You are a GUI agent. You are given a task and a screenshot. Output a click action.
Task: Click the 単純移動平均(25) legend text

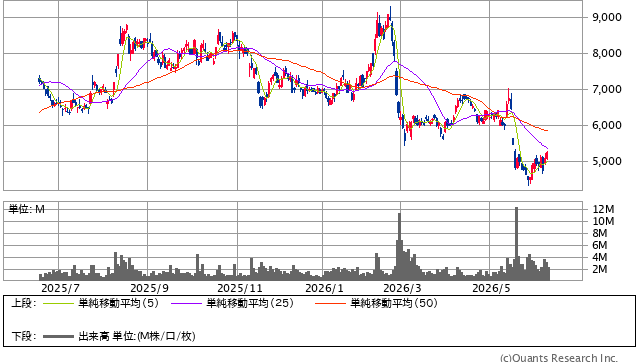(250, 303)
